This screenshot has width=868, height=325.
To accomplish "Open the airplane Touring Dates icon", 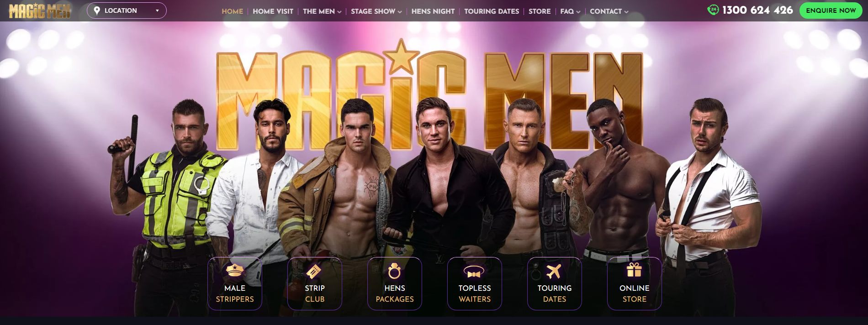I will point(554,271).
